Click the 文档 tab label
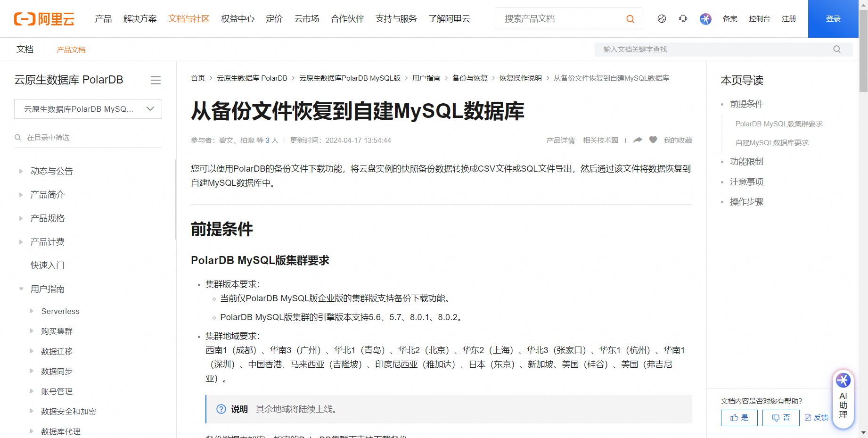The image size is (868, 438). pyautogui.click(x=25, y=49)
